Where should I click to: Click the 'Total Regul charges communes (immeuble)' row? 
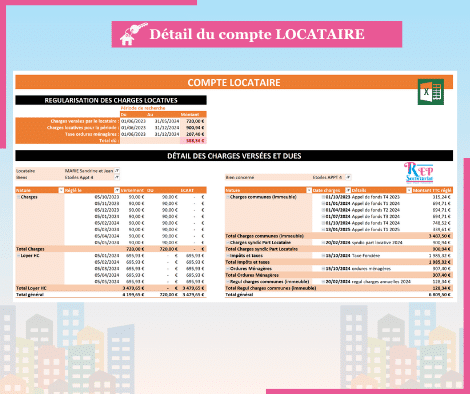click(x=339, y=288)
